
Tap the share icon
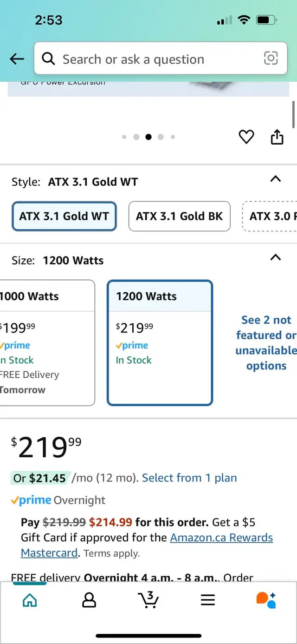pyautogui.click(x=277, y=137)
